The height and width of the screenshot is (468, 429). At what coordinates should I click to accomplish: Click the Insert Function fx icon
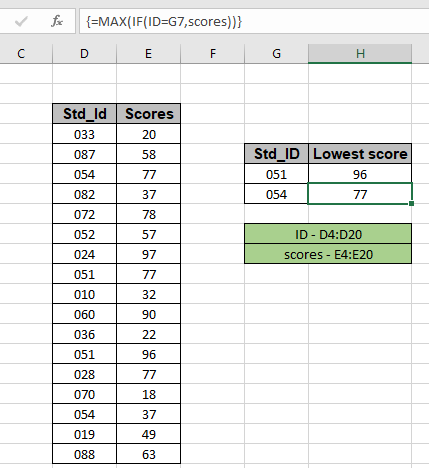[x=57, y=22]
